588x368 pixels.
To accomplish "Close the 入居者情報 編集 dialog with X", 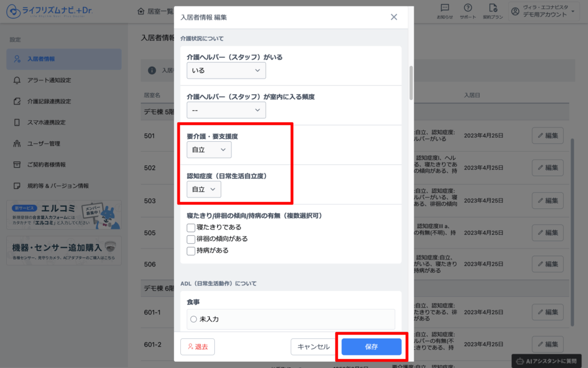I will point(394,17).
